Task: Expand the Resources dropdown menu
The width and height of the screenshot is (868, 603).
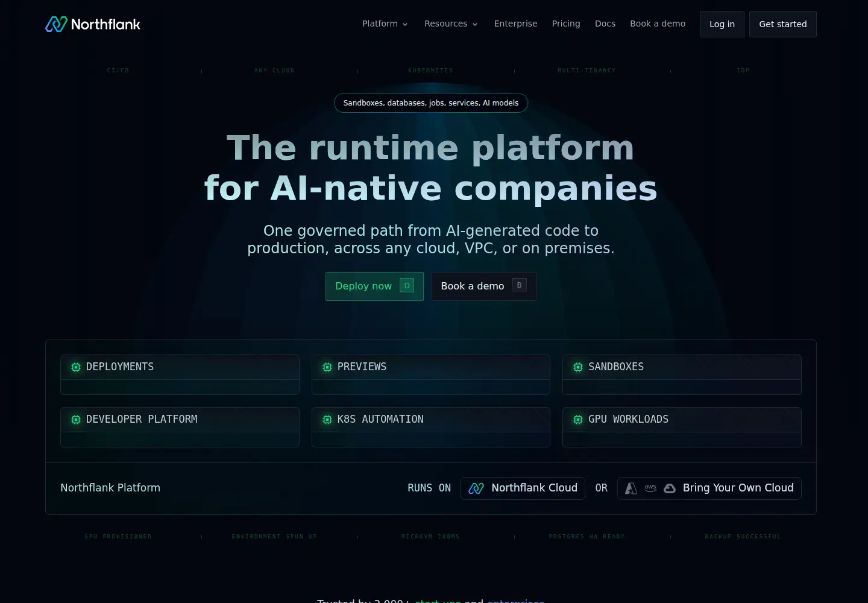Action: point(451,24)
